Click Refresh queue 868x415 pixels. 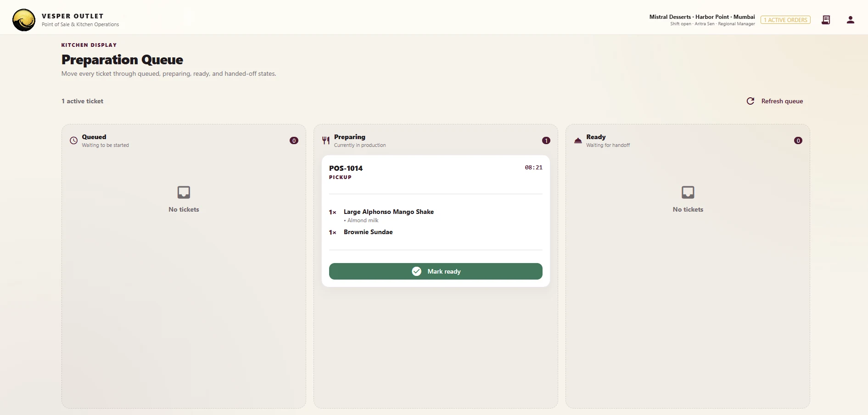click(775, 101)
